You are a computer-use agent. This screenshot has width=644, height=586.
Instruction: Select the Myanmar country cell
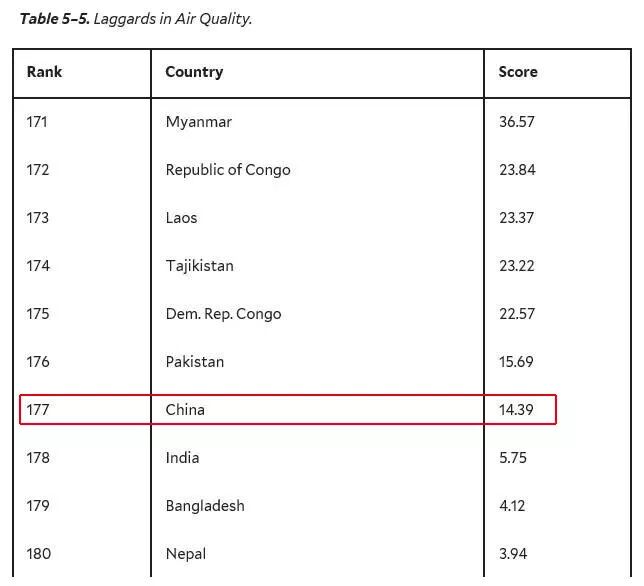point(198,122)
